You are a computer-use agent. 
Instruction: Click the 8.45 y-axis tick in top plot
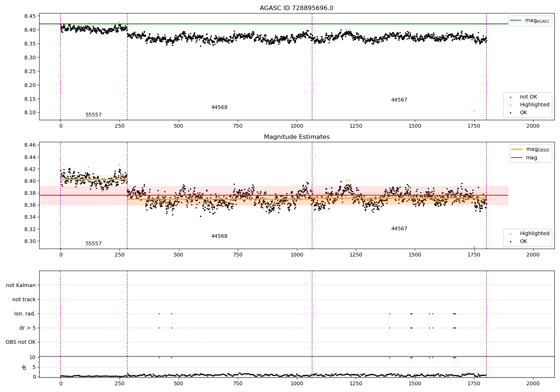[x=31, y=16]
